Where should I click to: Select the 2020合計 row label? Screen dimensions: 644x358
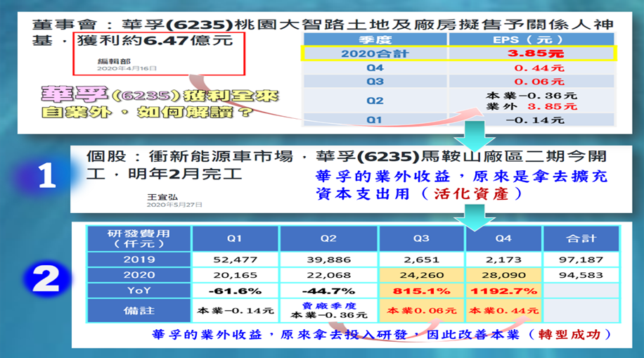click(374, 53)
